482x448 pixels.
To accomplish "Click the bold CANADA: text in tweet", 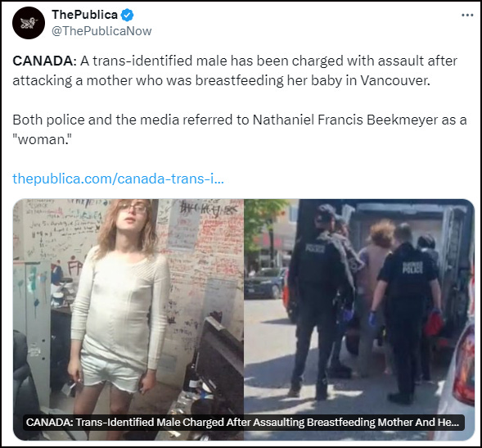I will click(x=44, y=61).
